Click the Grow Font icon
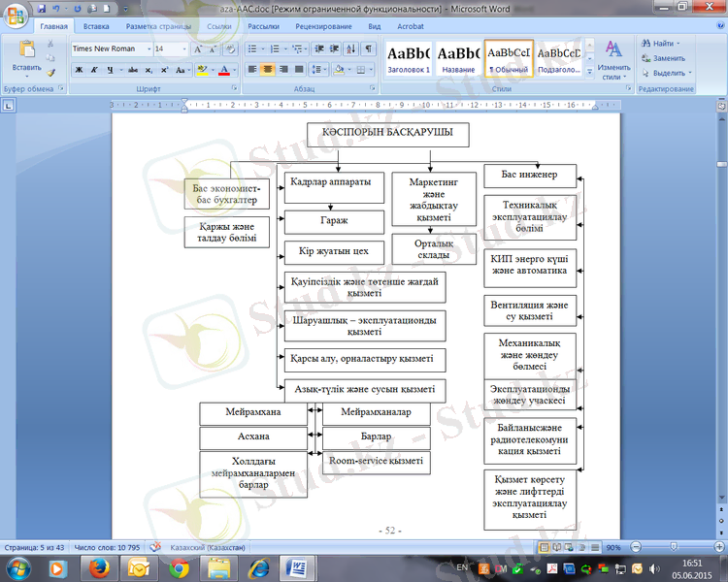Screen dimensions: 728x582 click(198, 49)
